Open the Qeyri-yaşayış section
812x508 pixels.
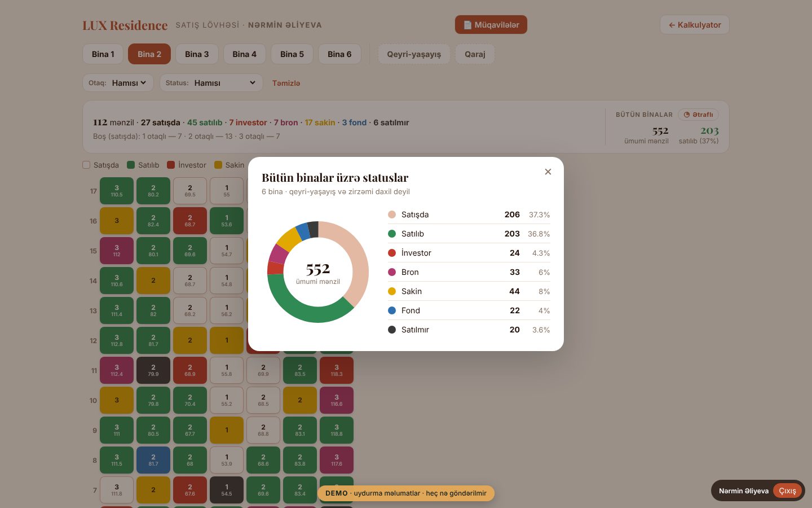[414, 54]
